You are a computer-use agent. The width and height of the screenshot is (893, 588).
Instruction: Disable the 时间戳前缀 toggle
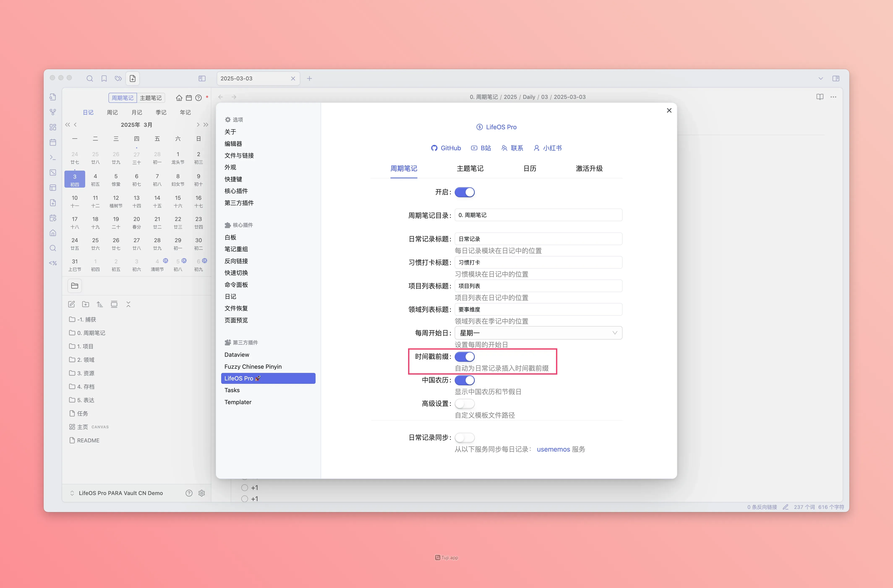(465, 357)
